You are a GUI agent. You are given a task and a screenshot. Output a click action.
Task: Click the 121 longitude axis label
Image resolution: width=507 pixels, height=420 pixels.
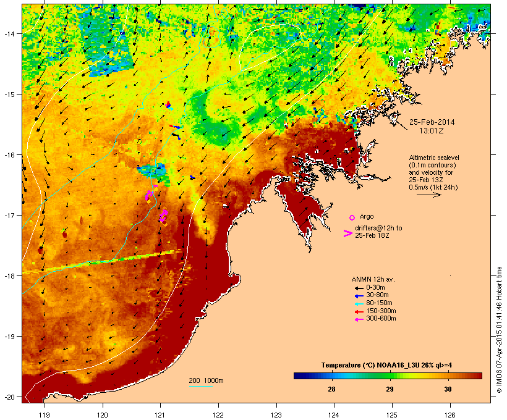pos(160,415)
